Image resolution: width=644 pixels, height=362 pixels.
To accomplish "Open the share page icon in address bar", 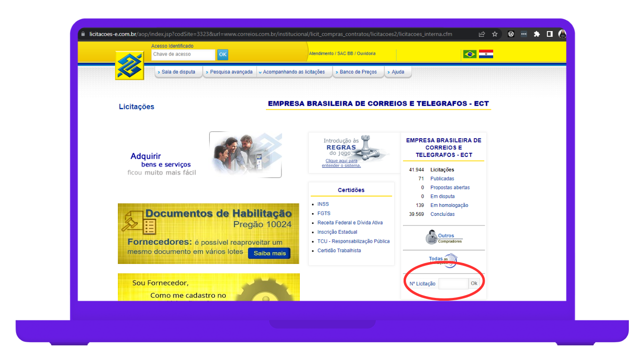I will click(x=481, y=34).
